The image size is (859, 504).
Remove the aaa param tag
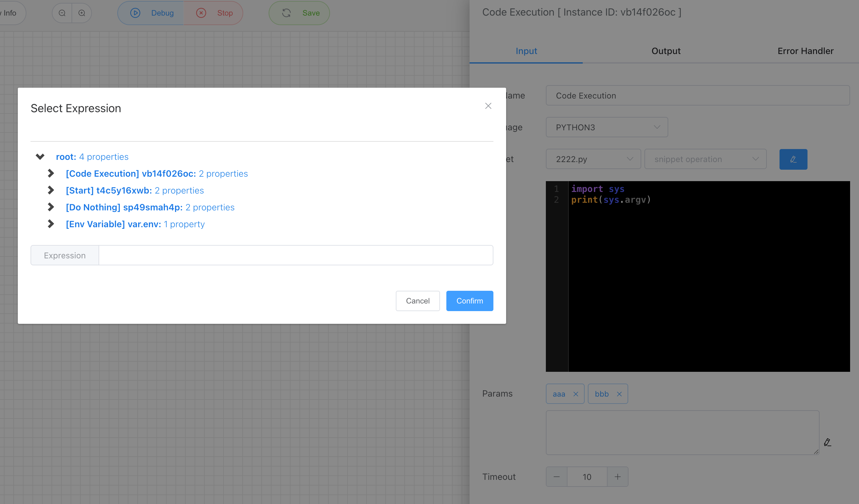pyautogui.click(x=576, y=394)
